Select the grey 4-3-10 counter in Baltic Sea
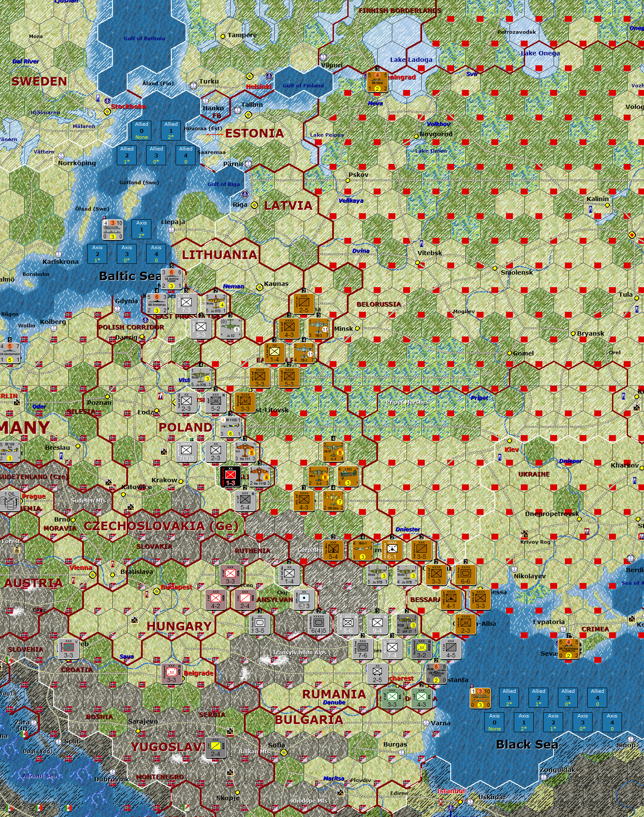 click(x=113, y=230)
